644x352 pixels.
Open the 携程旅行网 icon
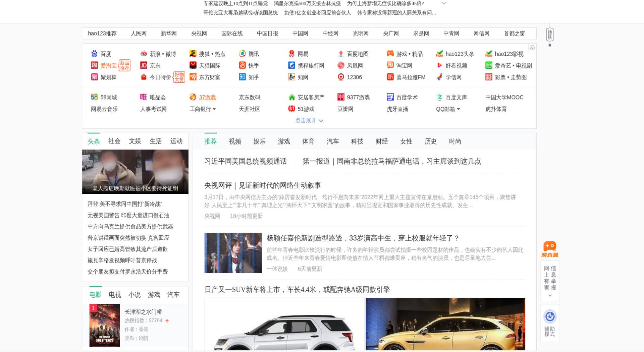point(291,65)
